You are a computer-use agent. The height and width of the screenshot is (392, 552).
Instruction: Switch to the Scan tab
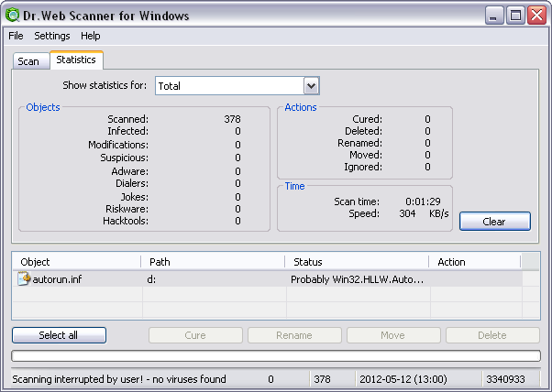30,61
